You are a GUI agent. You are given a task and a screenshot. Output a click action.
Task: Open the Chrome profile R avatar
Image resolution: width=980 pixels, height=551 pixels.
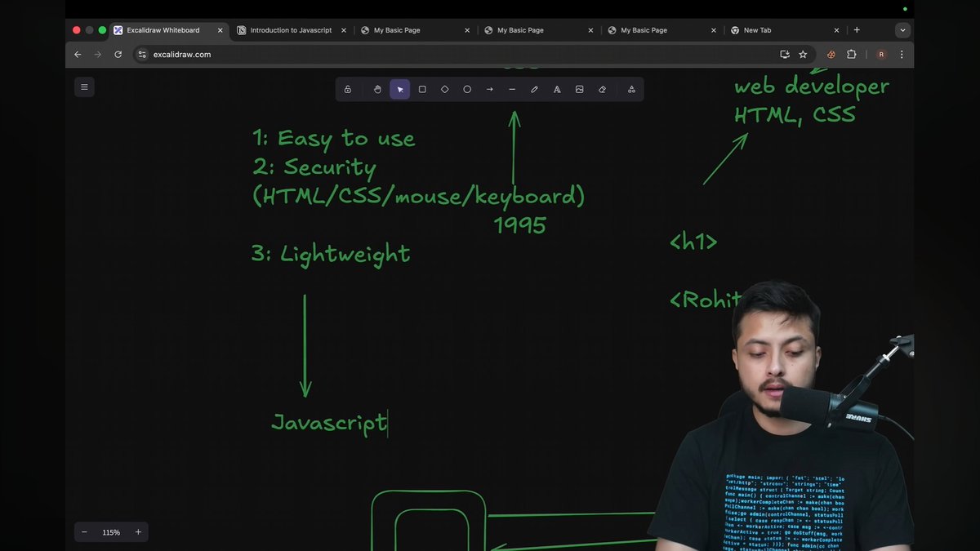881,55
